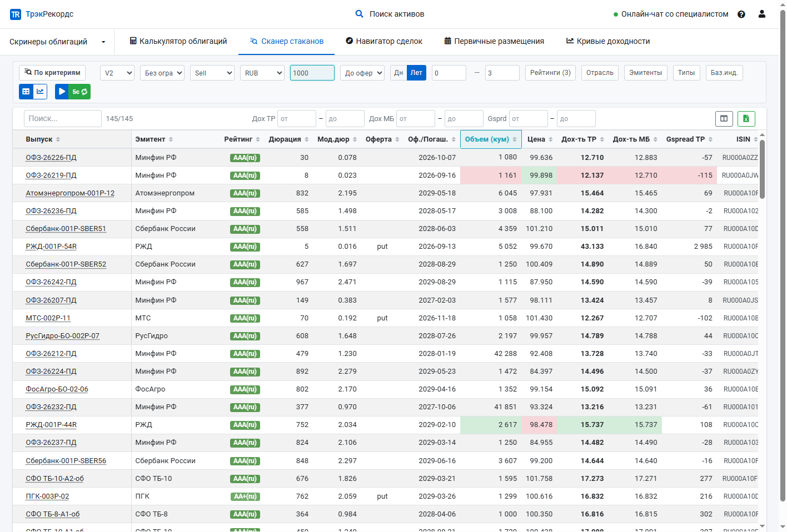Open До офер maturity dropdown
787x532 pixels.
click(362, 73)
